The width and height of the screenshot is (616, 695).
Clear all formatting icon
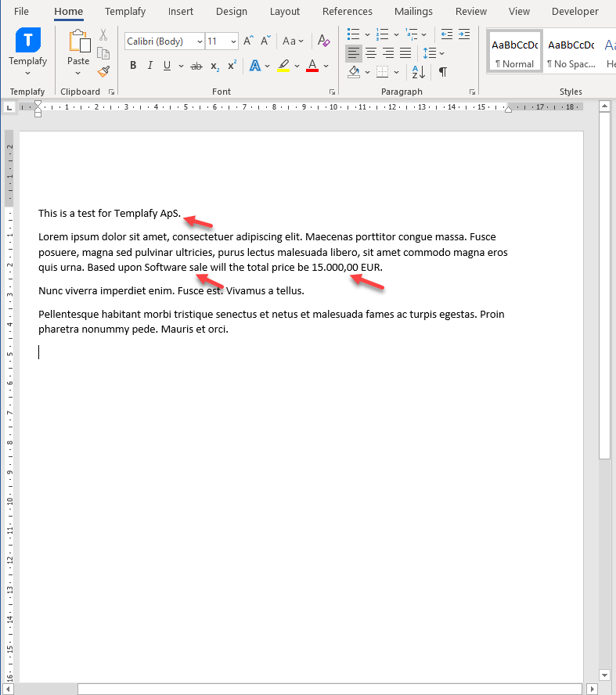[324, 41]
